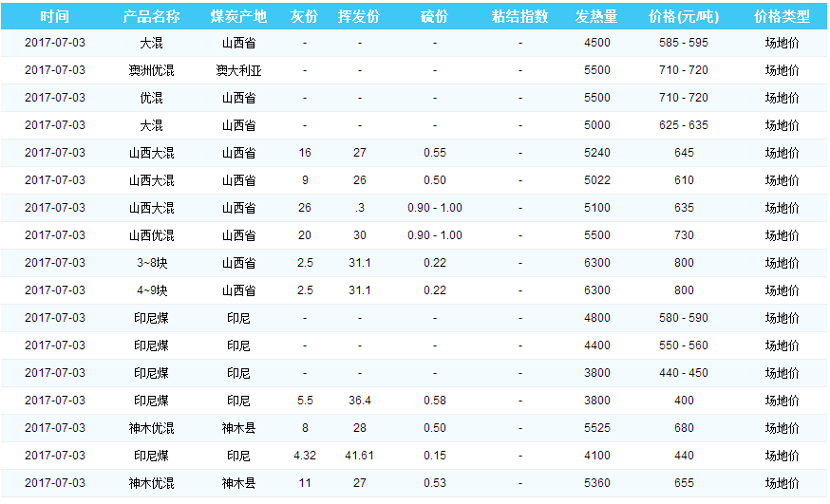Select the 产品名称 column header

152,17
